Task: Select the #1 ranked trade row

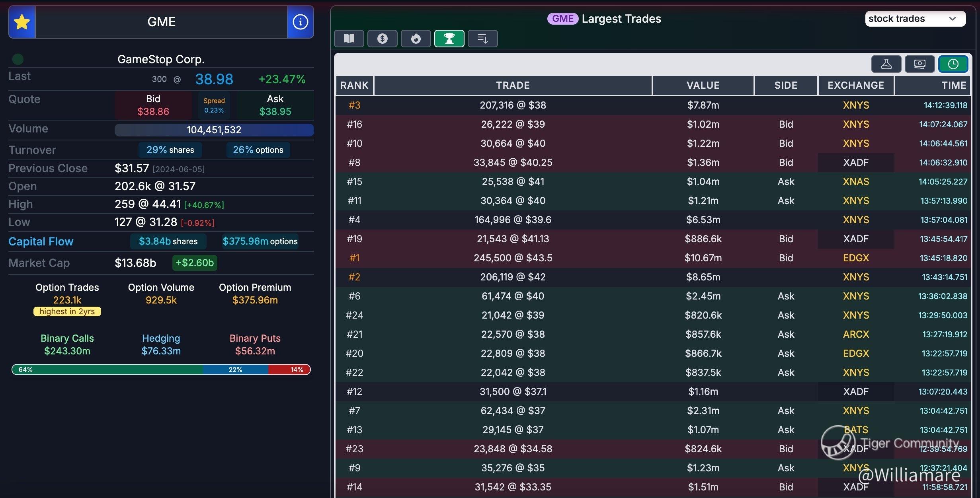Action: (x=513, y=258)
